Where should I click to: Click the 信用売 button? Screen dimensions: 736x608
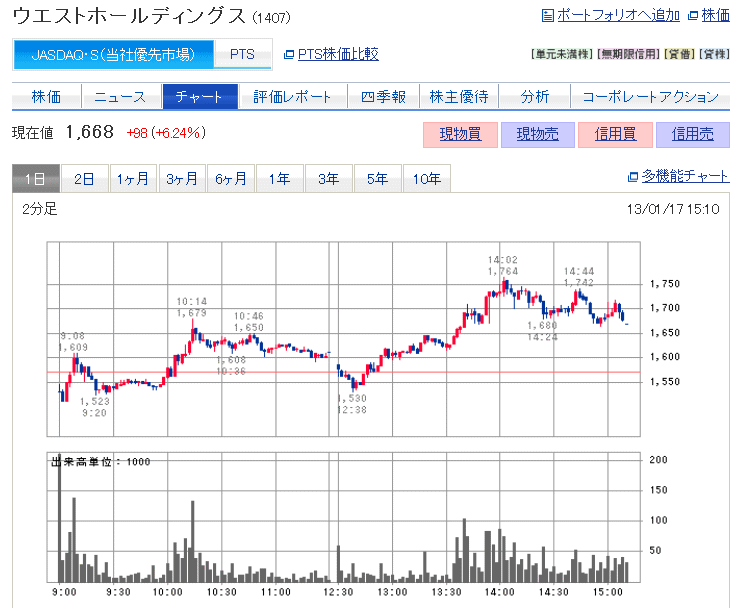[693, 135]
